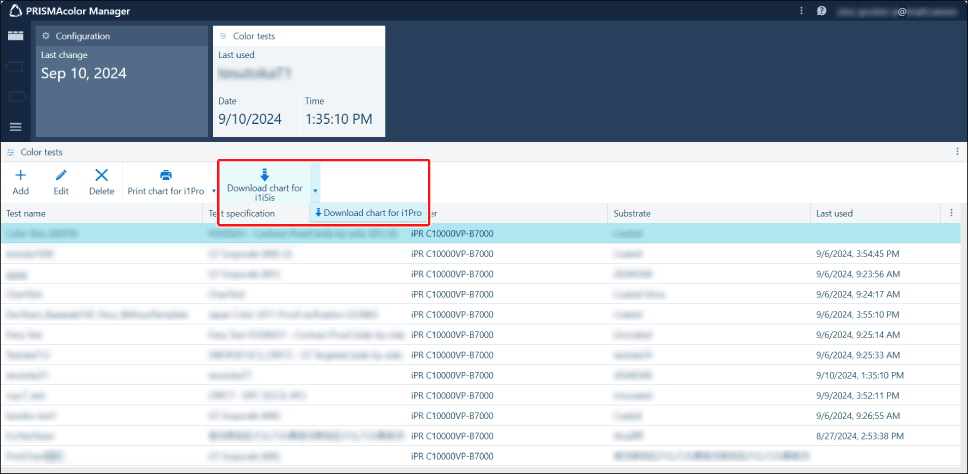Open the hamburger menu in left sidebar
The height and width of the screenshot is (474, 968).
(16, 127)
